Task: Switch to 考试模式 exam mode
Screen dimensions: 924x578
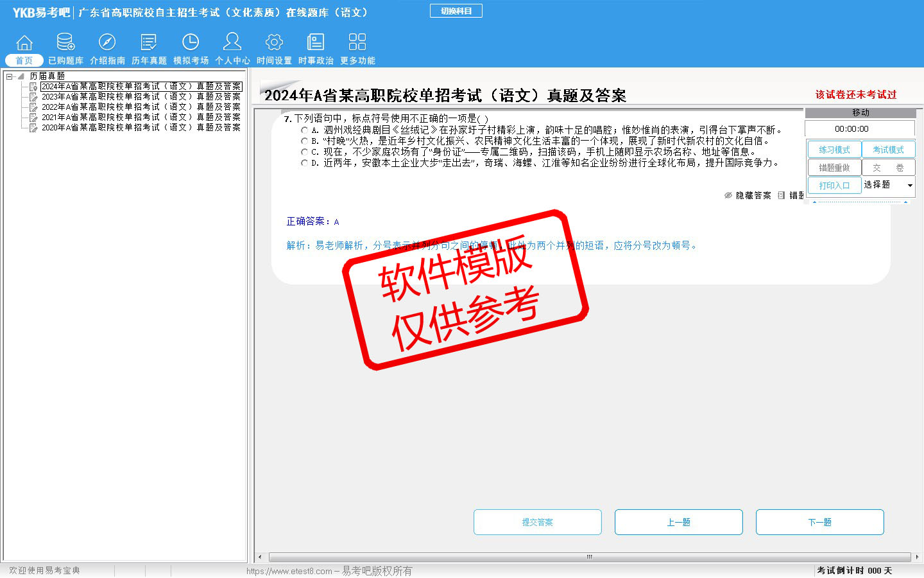Action: coord(888,150)
